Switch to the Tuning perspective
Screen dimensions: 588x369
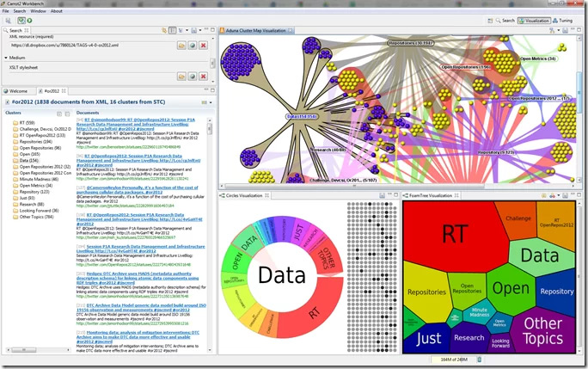pyautogui.click(x=562, y=21)
